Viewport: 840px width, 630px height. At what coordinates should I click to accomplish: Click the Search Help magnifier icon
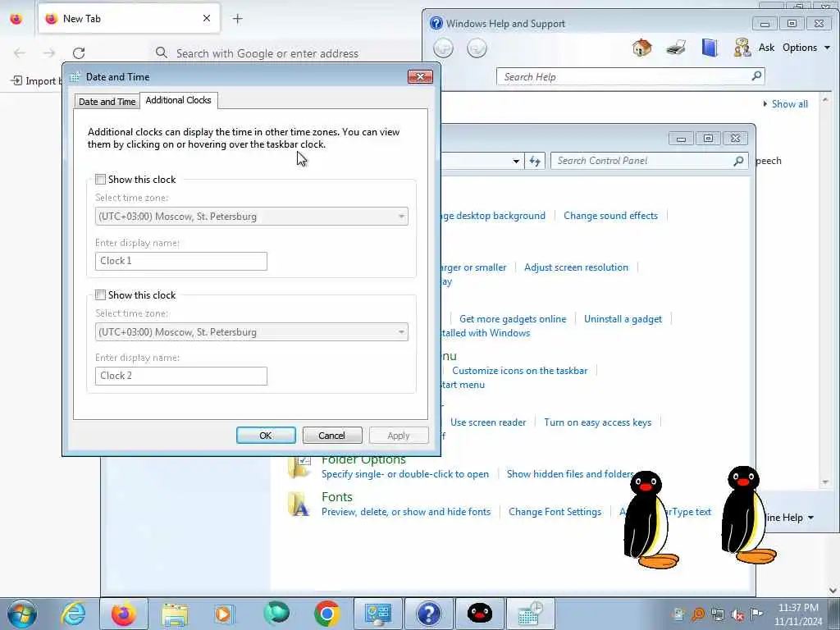point(756,76)
